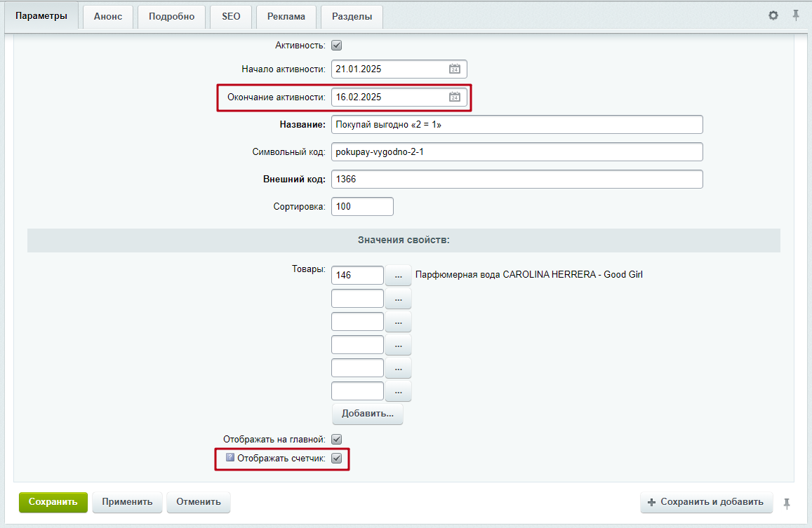Toggle the Отображать счетчик checkbox
This screenshot has height=528, width=812.
pos(337,458)
